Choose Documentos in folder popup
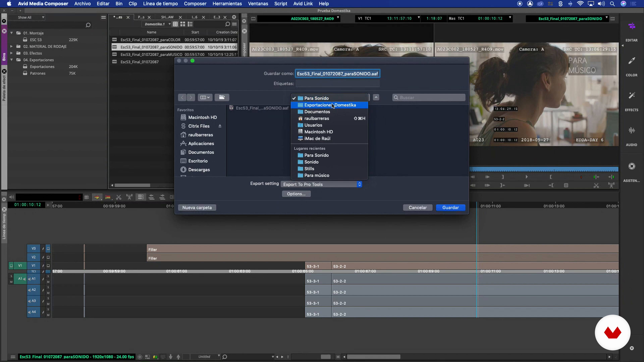The height and width of the screenshot is (362, 644). [x=329, y=112]
